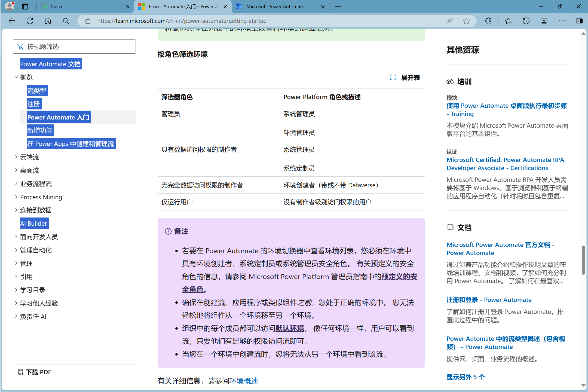Viewport: 588px width, 392px height.
Task: Expand the Process Mining section
Action: coord(16,197)
